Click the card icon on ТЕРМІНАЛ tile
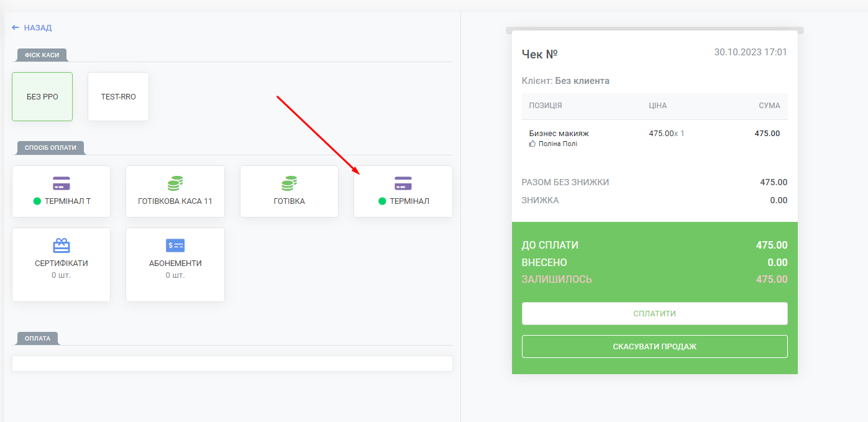 pyautogui.click(x=403, y=183)
